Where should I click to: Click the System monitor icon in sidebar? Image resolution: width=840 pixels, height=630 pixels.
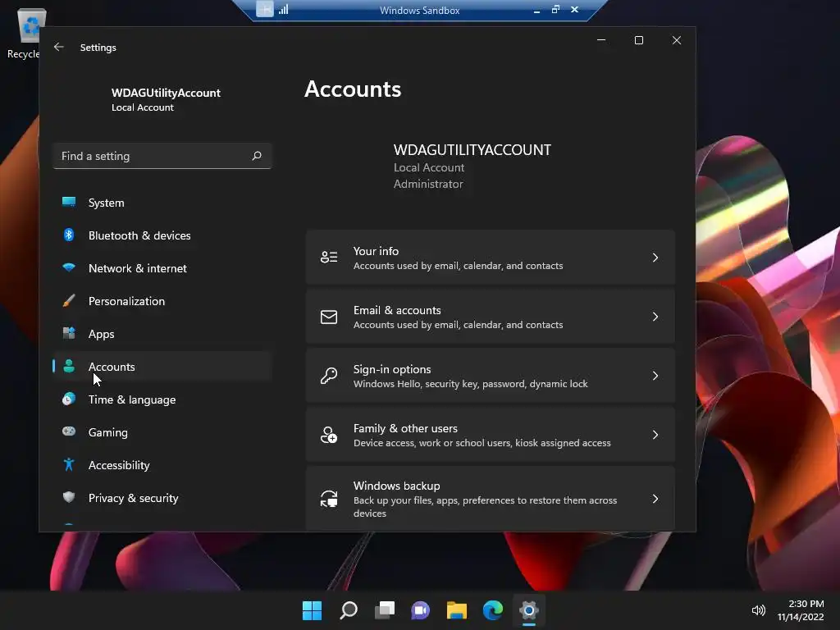(69, 202)
